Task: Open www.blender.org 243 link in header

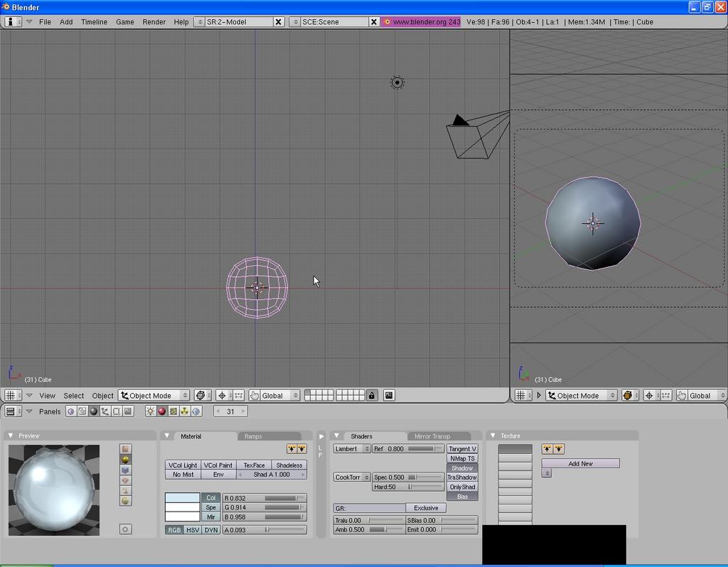Action: (x=421, y=22)
